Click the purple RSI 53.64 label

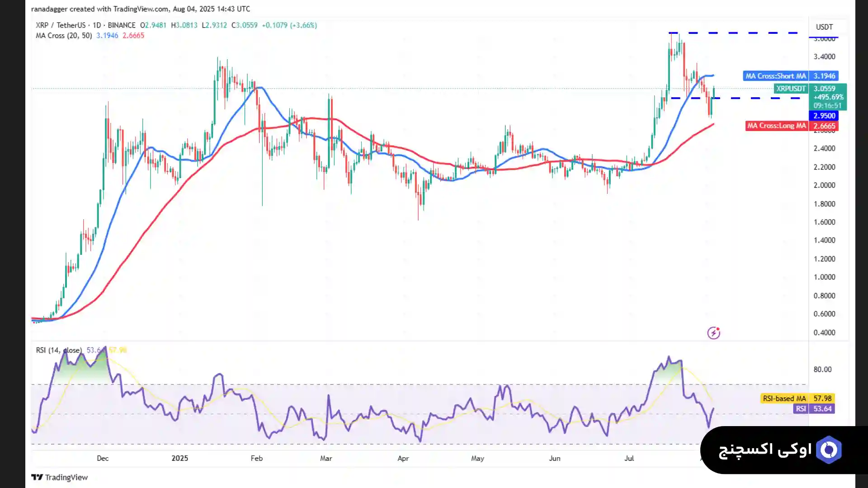[x=801, y=408]
